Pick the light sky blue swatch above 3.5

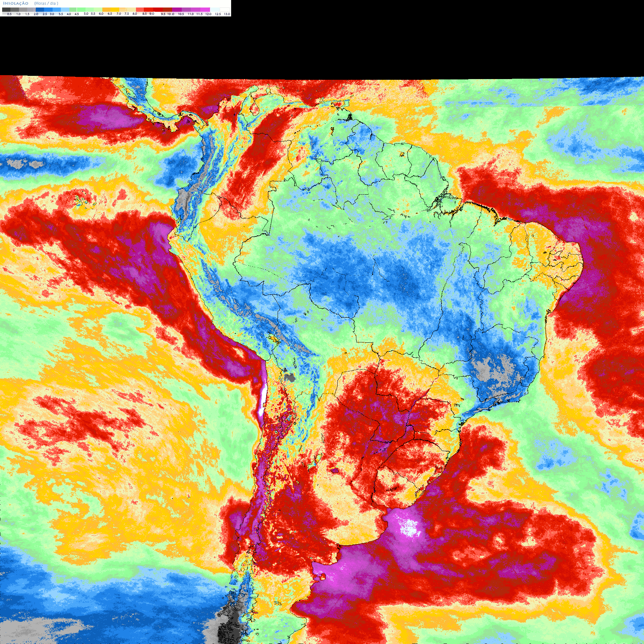point(65,10)
